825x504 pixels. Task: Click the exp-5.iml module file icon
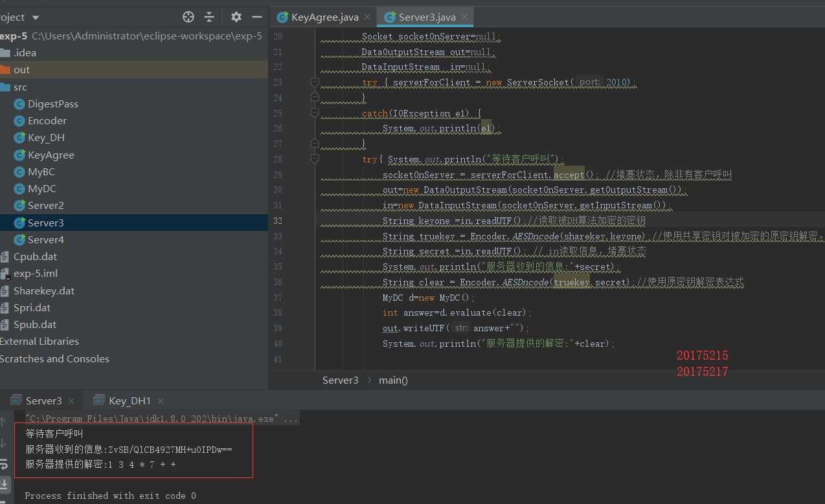(x=5, y=274)
